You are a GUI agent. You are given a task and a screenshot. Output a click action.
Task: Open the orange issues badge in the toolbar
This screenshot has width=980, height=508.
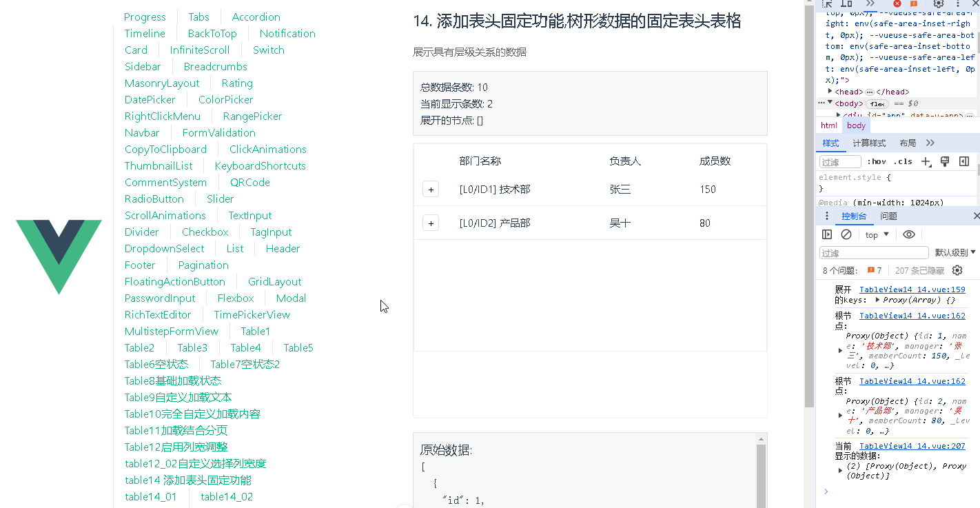[x=914, y=5]
